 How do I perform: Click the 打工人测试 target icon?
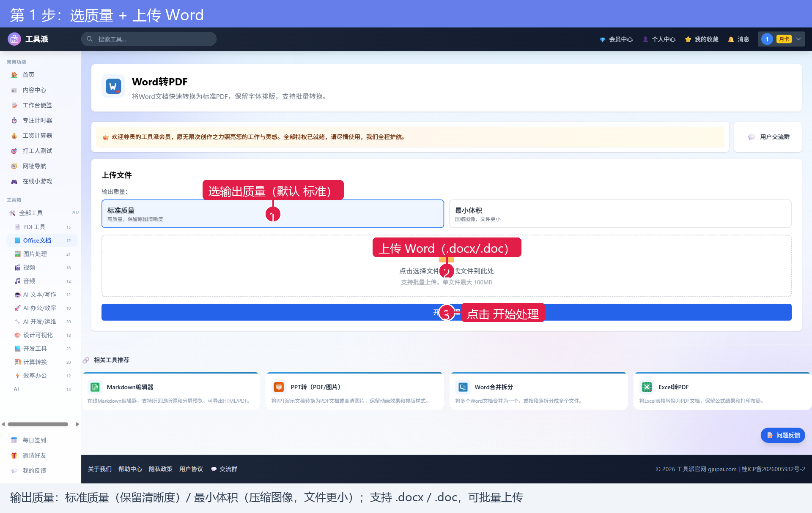pos(14,151)
